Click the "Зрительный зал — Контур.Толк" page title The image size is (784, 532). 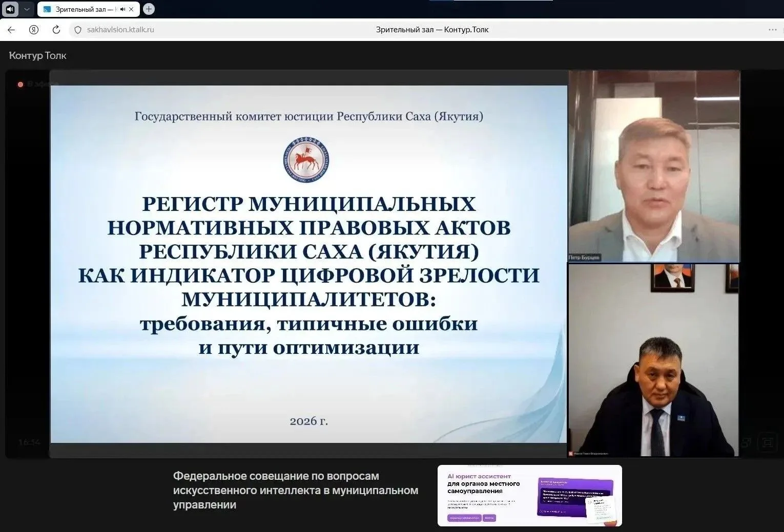pyautogui.click(x=432, y=30)
